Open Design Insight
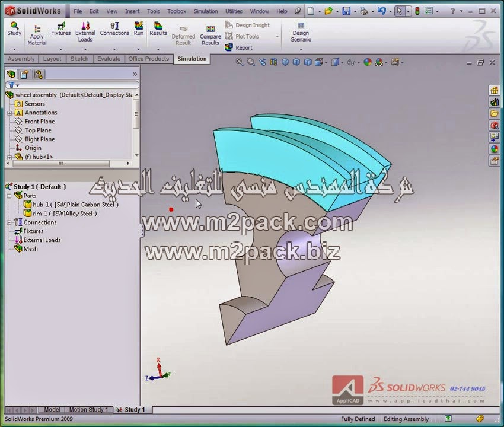 click(247, 25)
